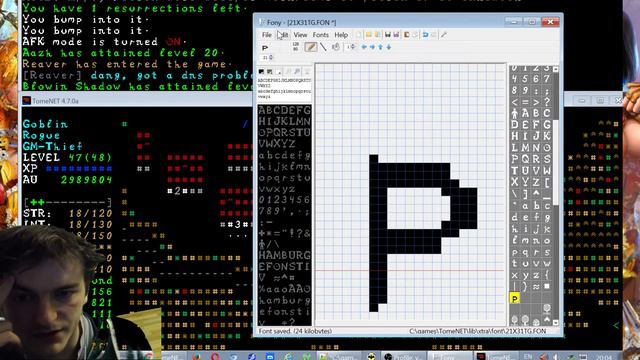
Task: Open the Edit menu in Fony
Action: 283,35
